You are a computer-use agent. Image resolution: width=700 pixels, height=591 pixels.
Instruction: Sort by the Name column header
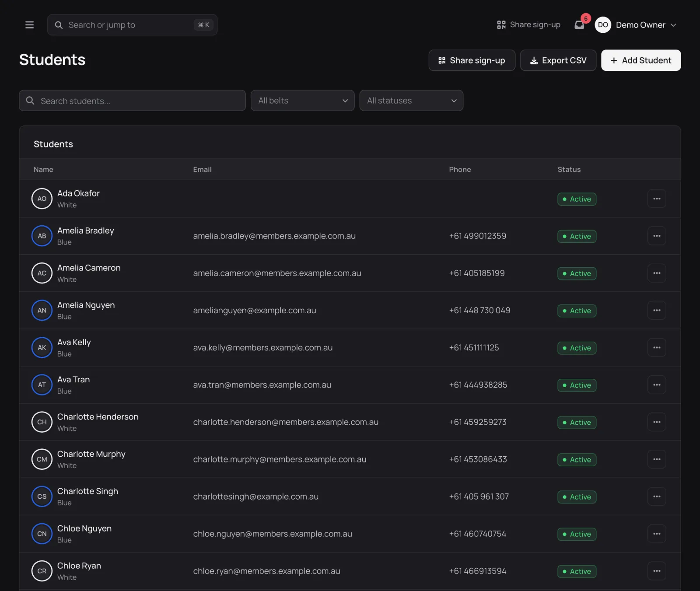tap(43, 169)
